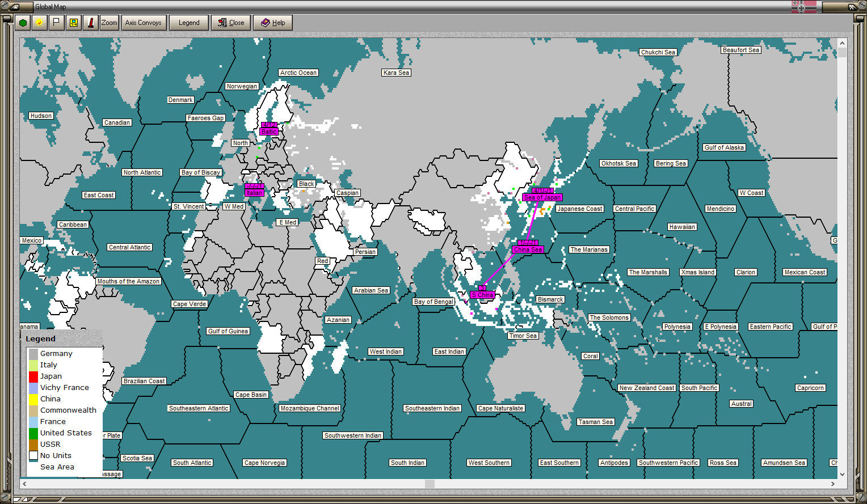Click the yellow sun weather icon

coord(39,23)
